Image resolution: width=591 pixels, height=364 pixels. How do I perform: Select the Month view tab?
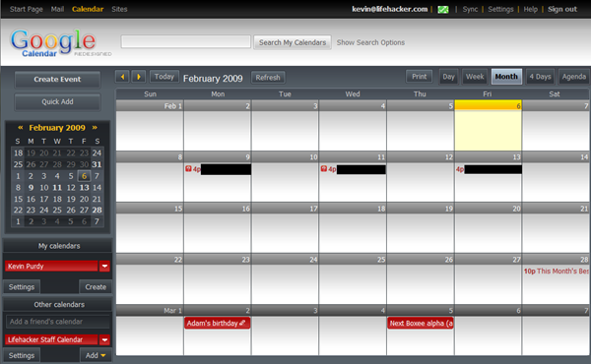coord(506,77)
